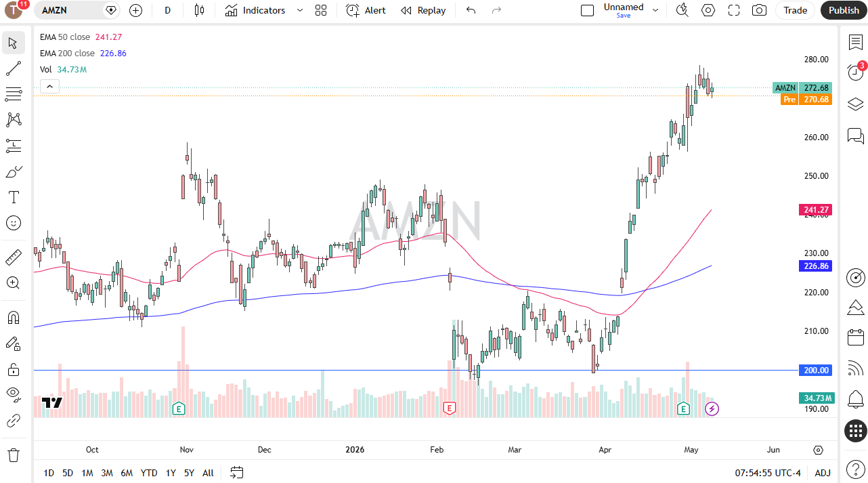Open quick search icon
This screenshot has width=868, height=483.
pos(682,10)
